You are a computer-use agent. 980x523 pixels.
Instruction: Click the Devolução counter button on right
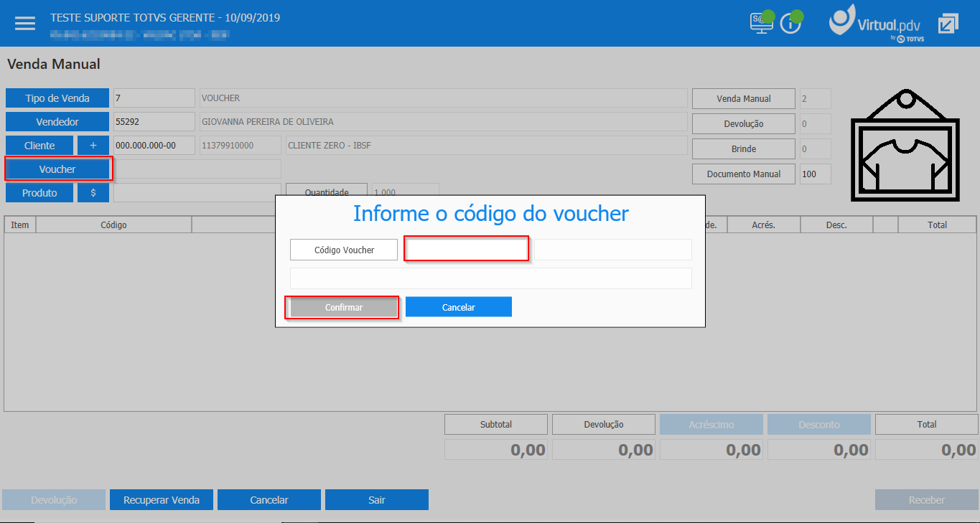(744, 123)
